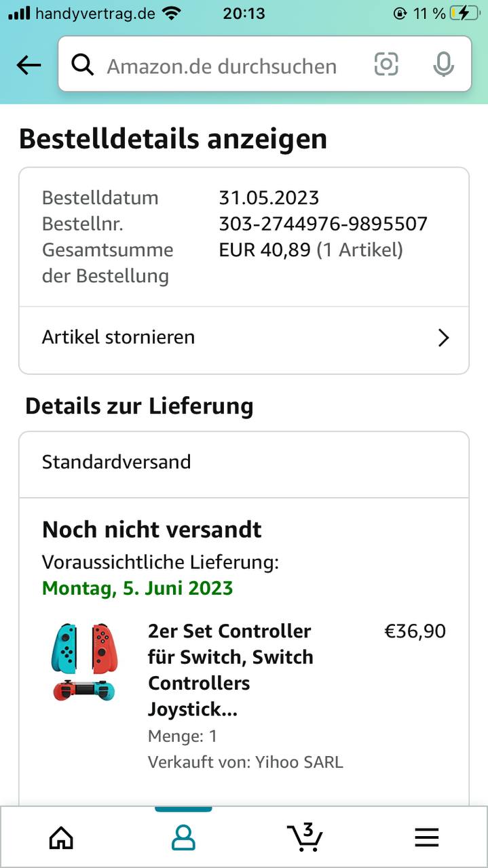Open the 2er Set Controller product title

(231, 670)
